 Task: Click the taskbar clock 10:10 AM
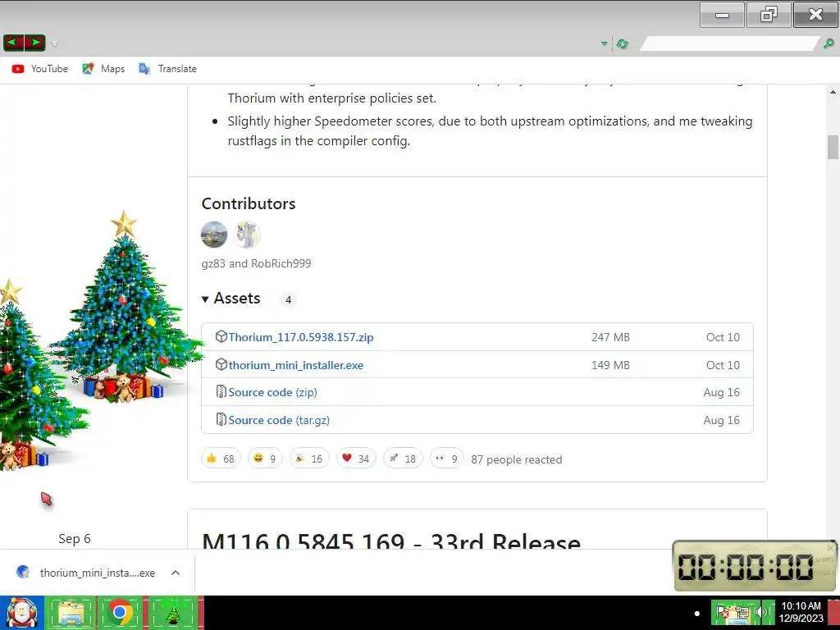point(801,612)
